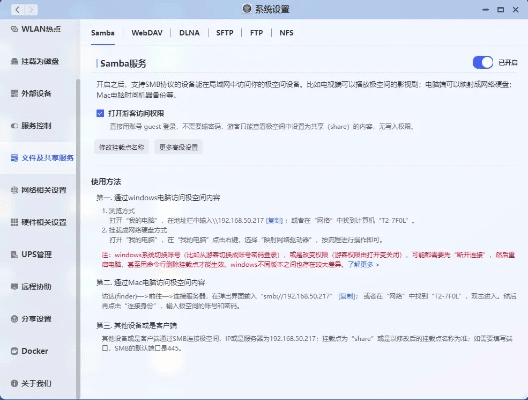Click the sidebar vertical scrollbar
Screen dimensions: 528x400
(x=78, y=239)
